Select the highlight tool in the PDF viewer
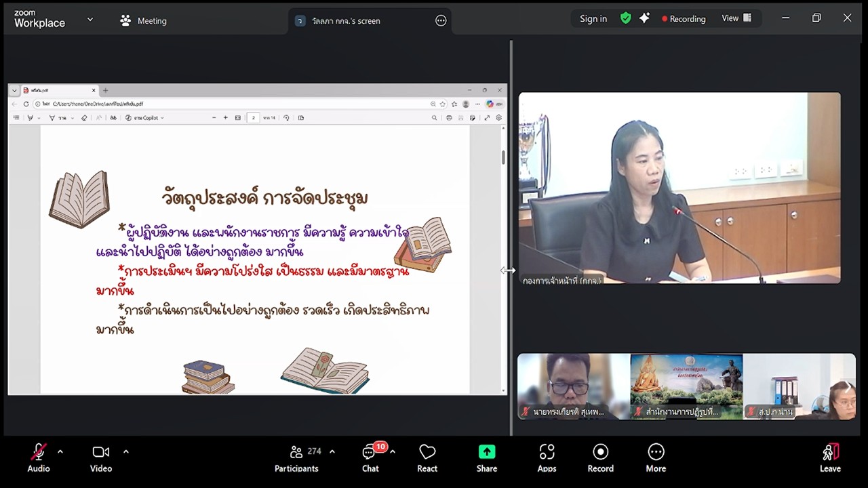 click(x=30, y=117)
